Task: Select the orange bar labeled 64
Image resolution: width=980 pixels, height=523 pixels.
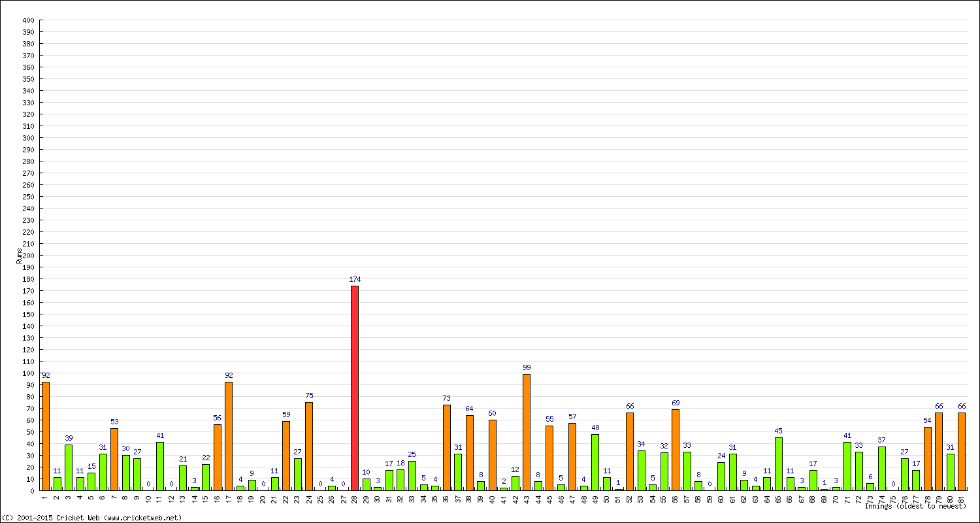Action: pyautogui.click(x=469, y=452)
